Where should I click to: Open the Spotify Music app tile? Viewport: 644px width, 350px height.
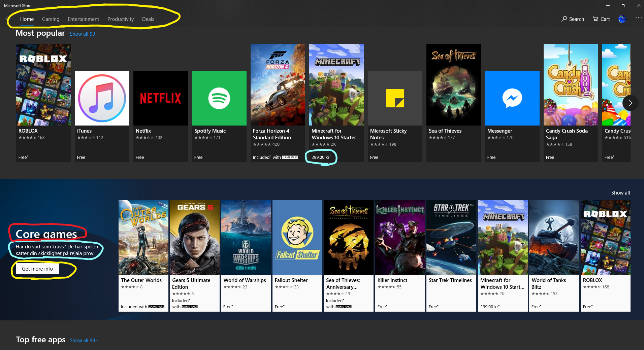pos(219,116)
